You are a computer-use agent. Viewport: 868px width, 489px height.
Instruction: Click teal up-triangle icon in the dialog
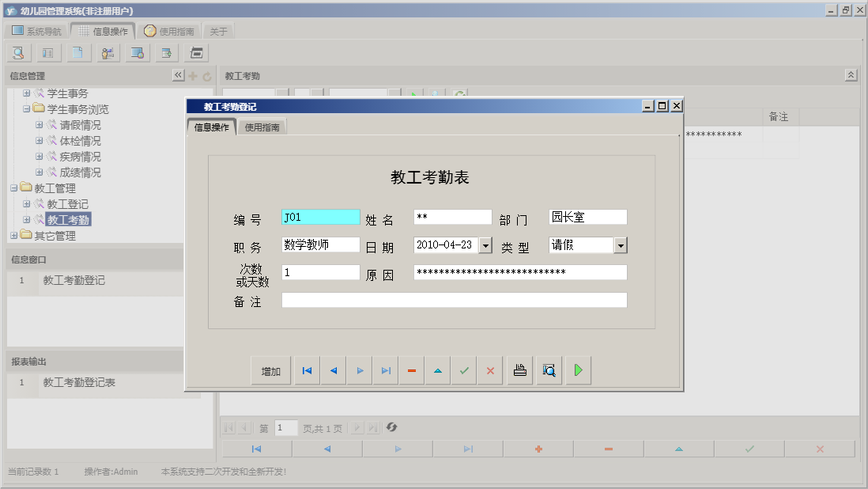[x=438, y=371]
